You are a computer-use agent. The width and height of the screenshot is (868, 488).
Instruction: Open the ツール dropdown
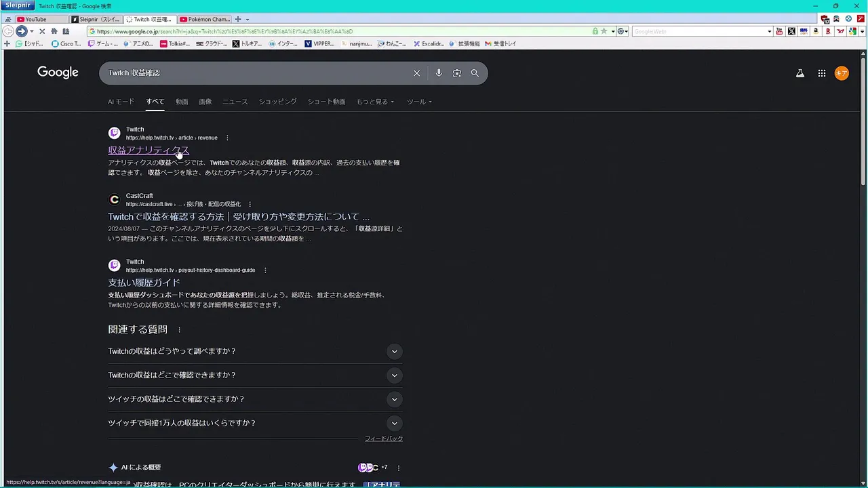419,102
